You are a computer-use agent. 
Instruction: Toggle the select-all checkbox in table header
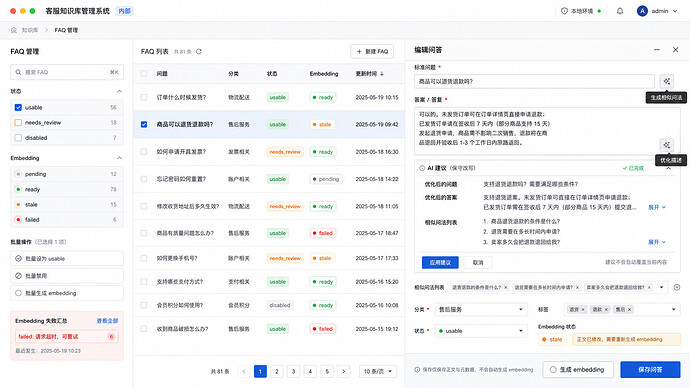tap(144, 73)
